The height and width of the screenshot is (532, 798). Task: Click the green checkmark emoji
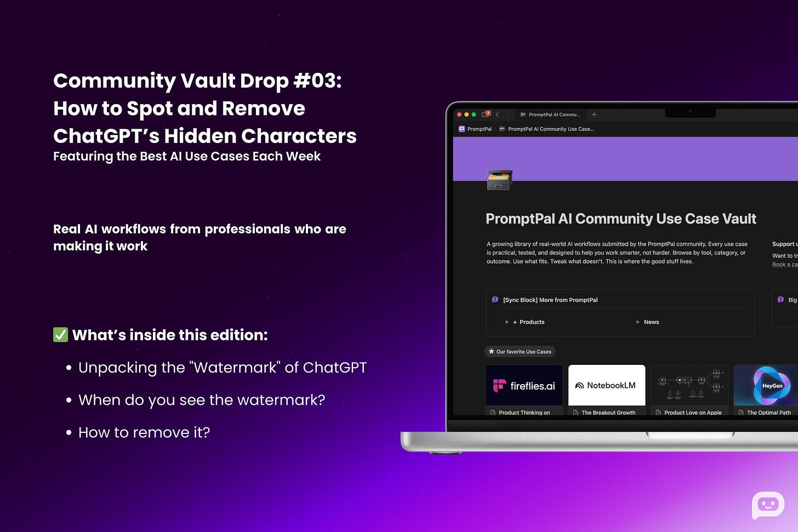60,335
